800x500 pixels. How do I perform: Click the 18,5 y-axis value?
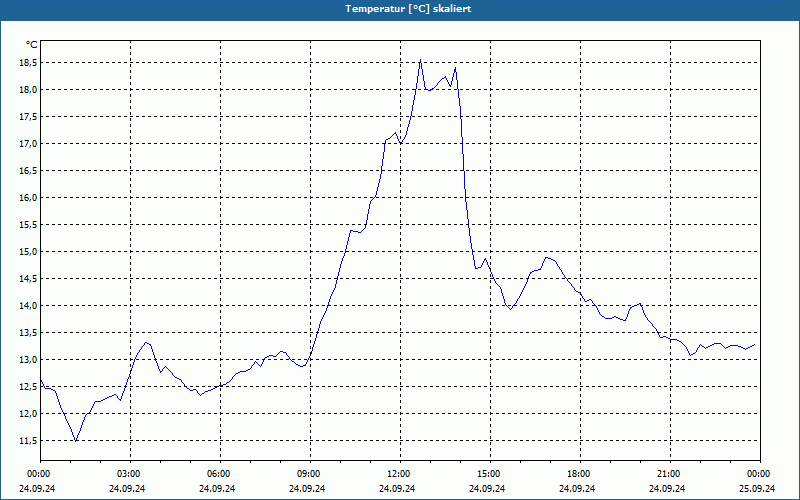(x=28, y=63)
